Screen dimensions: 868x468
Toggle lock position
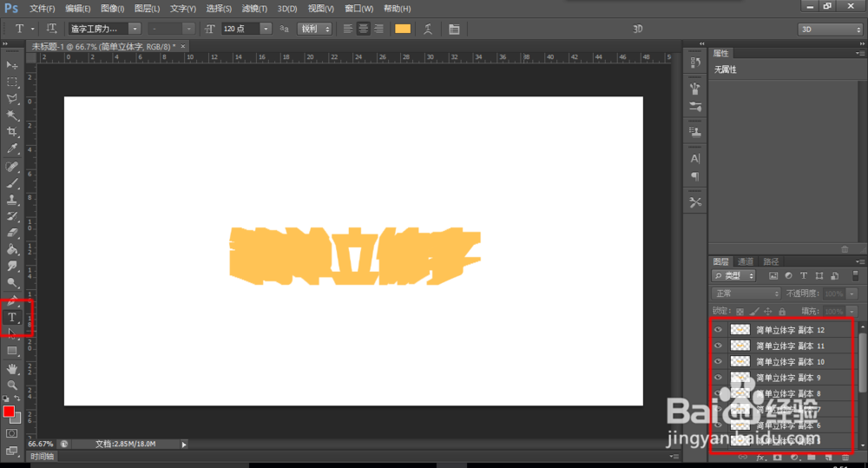768,311
